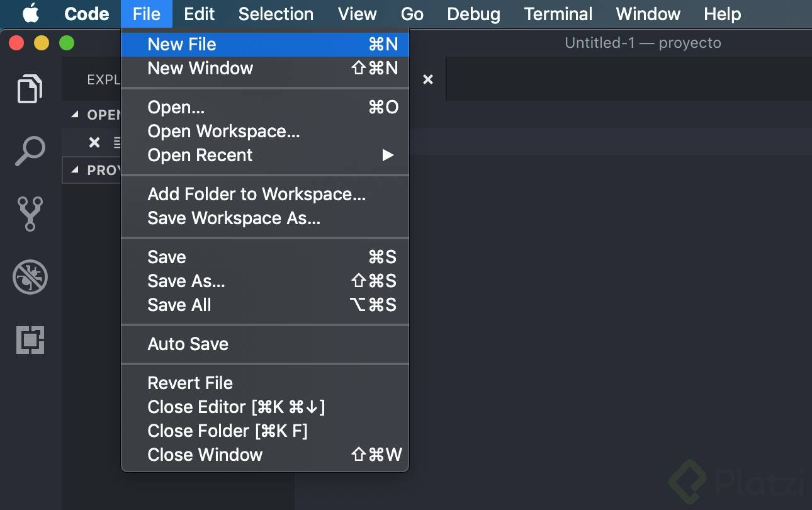This screenshot has width=812, height=510.
Task: Open the Terminal menu
Action: (x=558, y=14)
